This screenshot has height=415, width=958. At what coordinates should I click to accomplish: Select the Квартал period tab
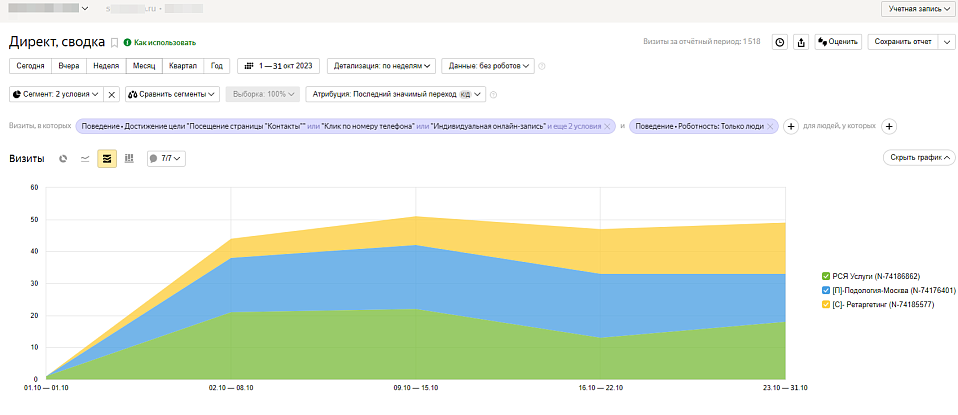coord(183,66)
